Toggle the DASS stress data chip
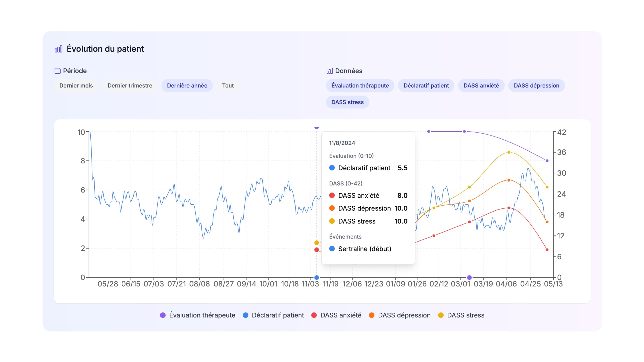 (347, 102)
